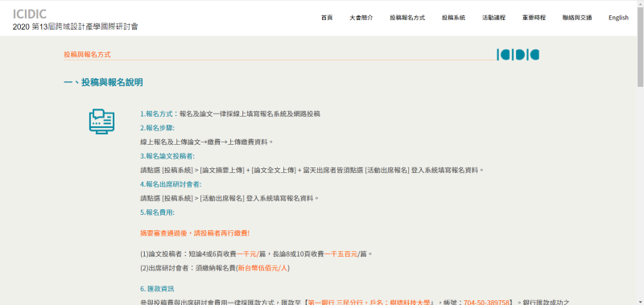Click the line 線上報名及上傳論文→繳費→上傳繳費資料
644x305 pixels.
click(x=207, y=142)
